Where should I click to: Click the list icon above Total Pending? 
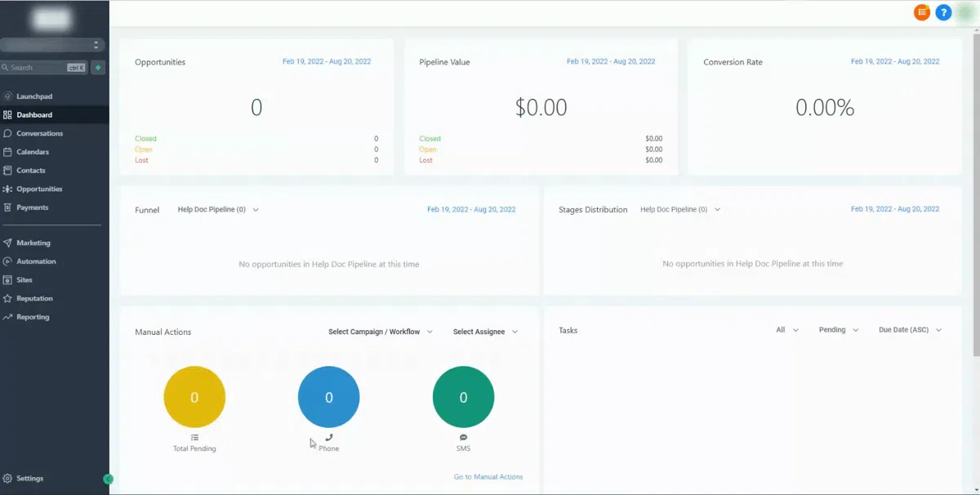pos(194,437)
